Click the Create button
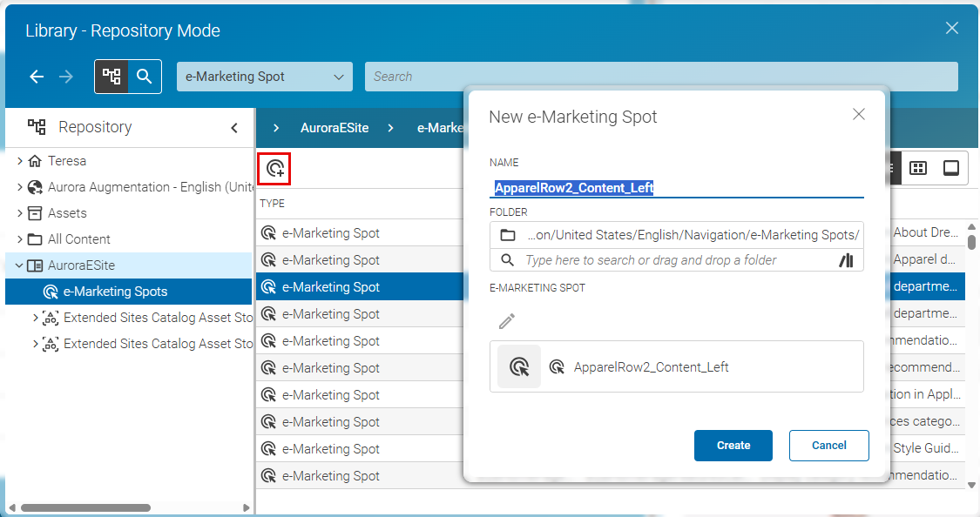980x517 pixels. click(733, 445)
